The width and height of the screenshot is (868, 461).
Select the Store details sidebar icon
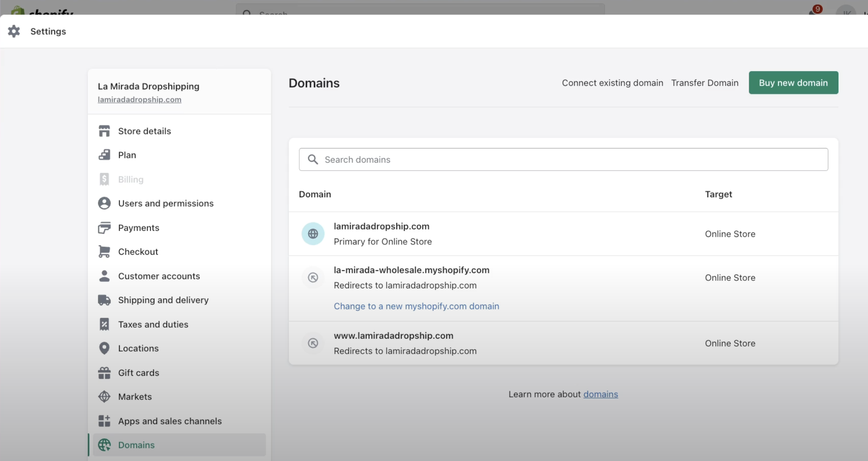104,131
